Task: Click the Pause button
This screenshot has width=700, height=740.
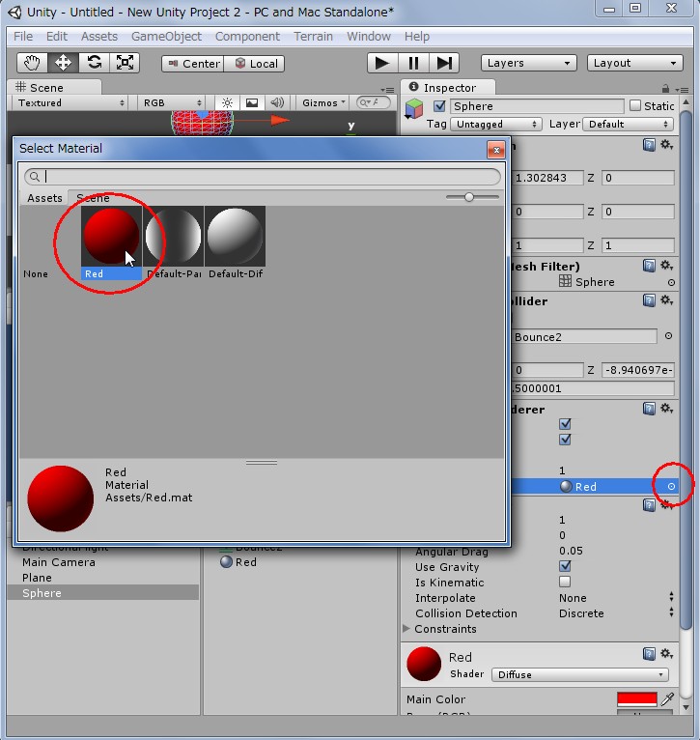Action: point(413,63)
